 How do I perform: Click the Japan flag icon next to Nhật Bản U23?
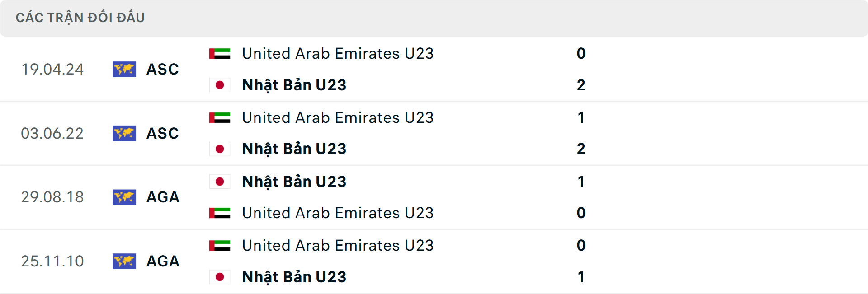[220, 84]
